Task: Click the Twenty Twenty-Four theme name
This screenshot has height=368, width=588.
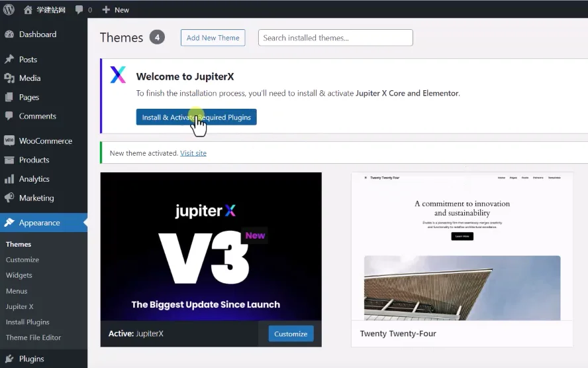Action: tap(398, 334)
